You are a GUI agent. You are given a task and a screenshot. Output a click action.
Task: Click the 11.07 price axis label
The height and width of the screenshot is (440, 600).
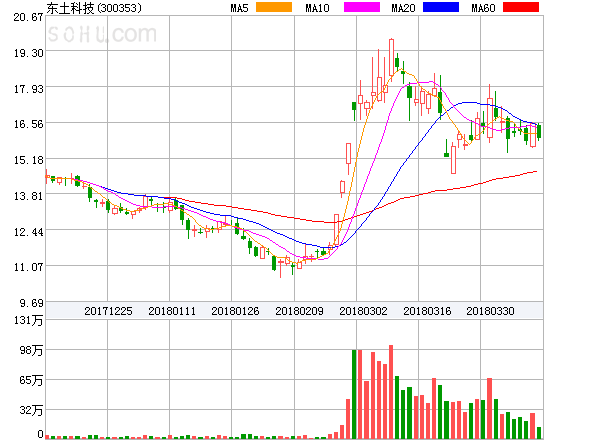pyautogui.click(x=29, y=267)
